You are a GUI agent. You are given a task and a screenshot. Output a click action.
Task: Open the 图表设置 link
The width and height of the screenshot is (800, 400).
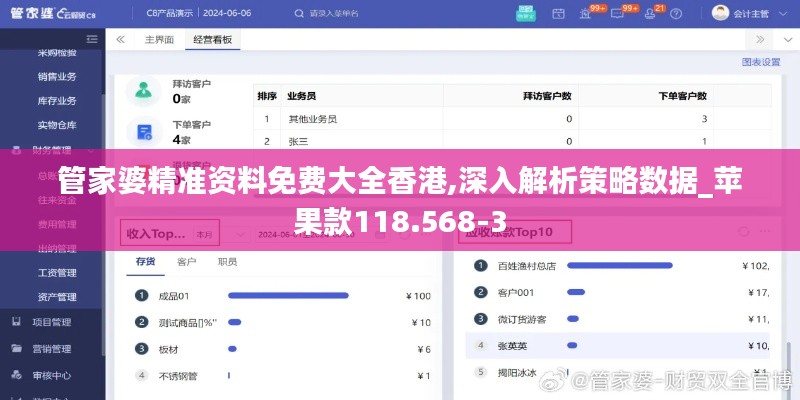(x=761, y=62)
